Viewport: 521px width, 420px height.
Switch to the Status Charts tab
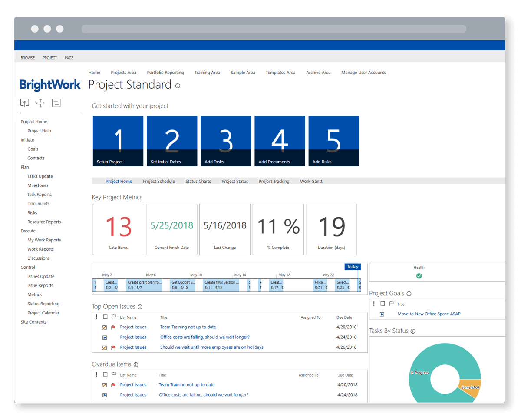coord(198,182)
